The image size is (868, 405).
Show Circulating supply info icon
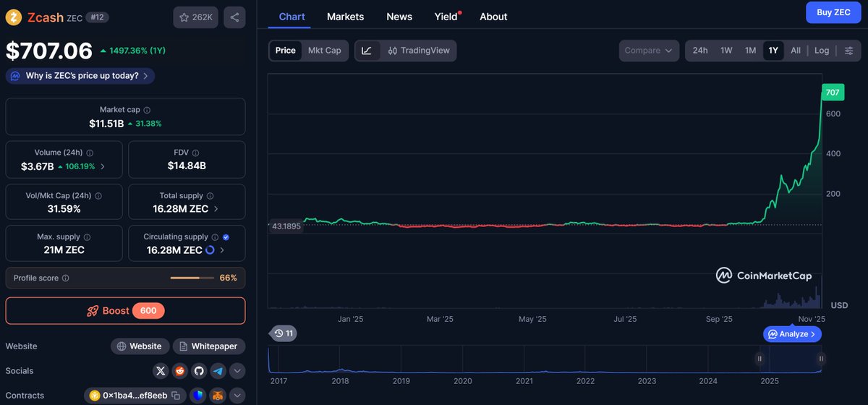click(215, 237)
